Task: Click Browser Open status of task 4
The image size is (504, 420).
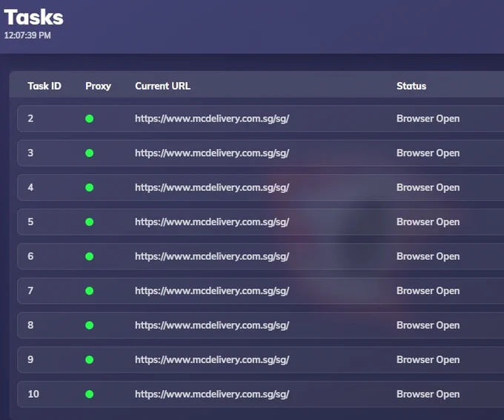Action: (428, 187)
